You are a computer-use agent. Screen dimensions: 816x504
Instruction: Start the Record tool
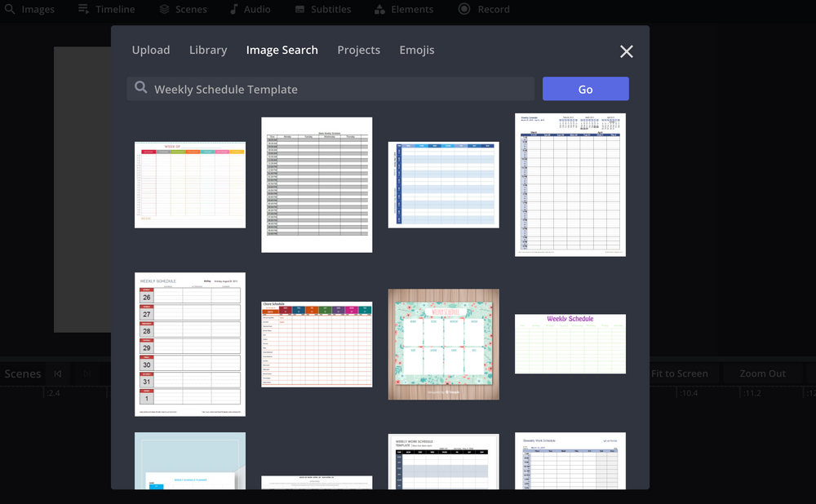483,9
